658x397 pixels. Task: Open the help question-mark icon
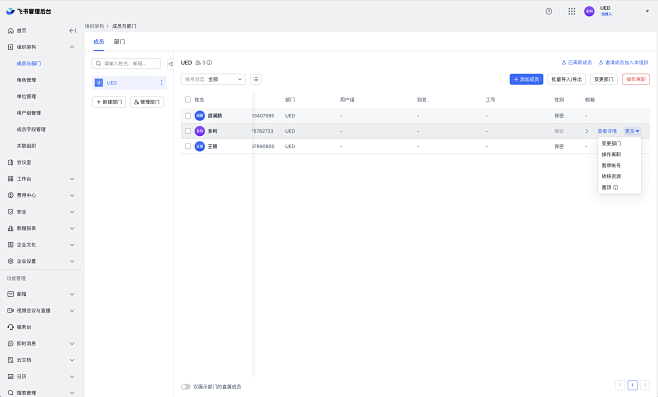548,11
